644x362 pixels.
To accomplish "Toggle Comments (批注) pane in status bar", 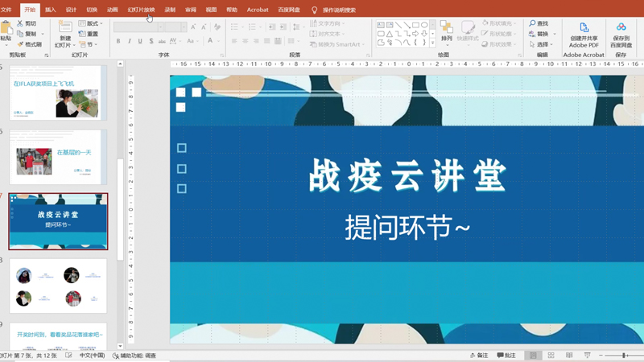I will point(506,356).
